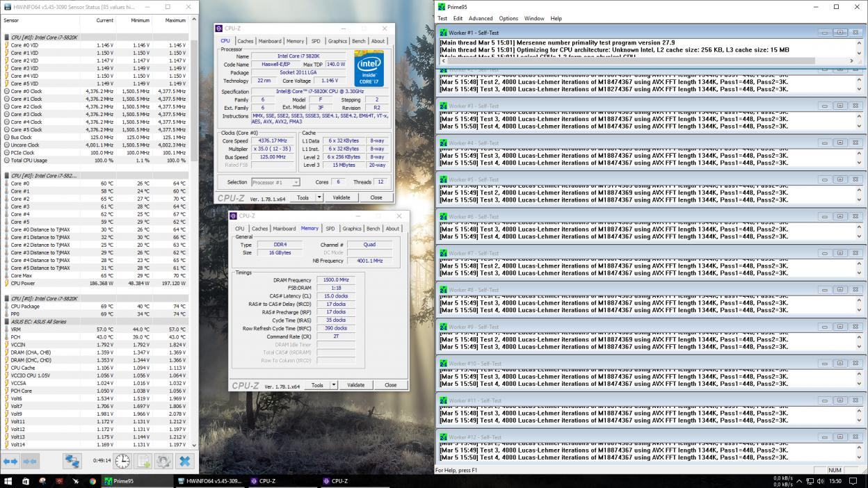The height and width of the screenshot is (488, 868).
Task: Click the DRAM Frequency value field
Action: (x=335, y=280)
